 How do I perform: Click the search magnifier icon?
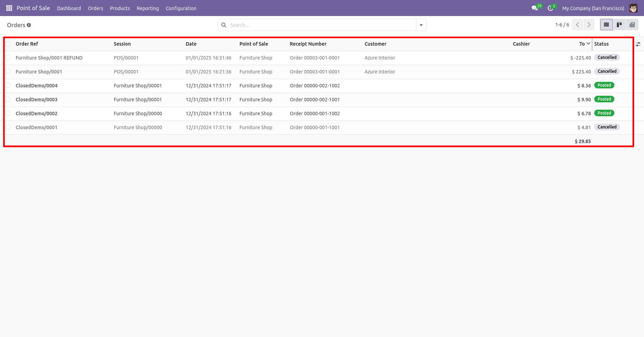tap(224, 25)
